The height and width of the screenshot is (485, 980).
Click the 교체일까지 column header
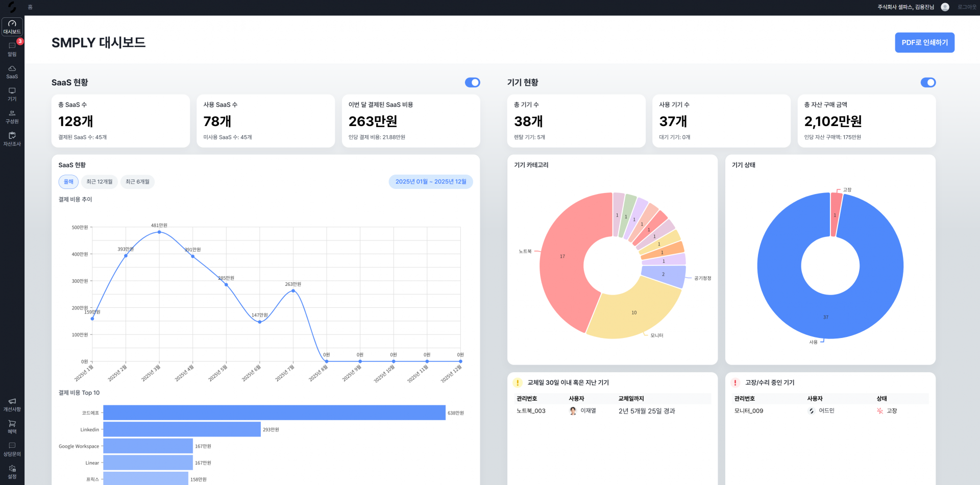pos(631,399)
